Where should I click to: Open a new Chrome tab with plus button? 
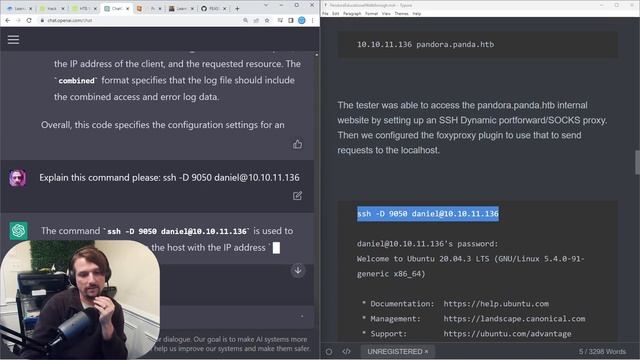(237, 8)
